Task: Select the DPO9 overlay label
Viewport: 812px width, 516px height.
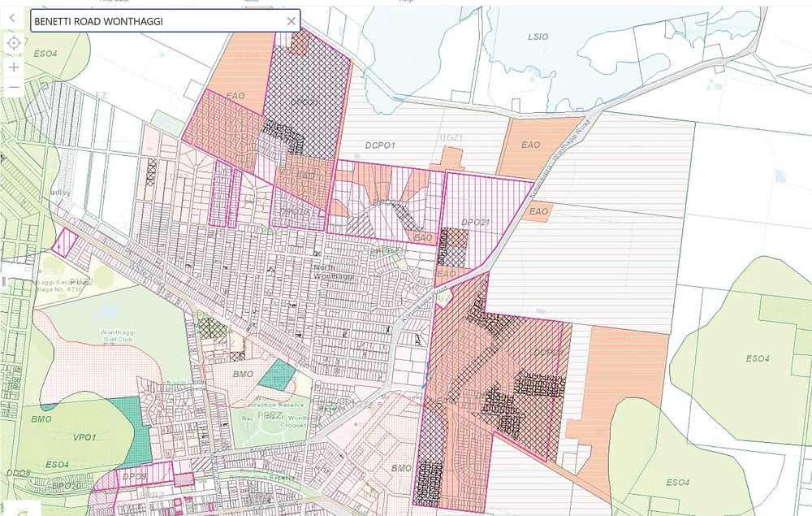Action: 135,477
